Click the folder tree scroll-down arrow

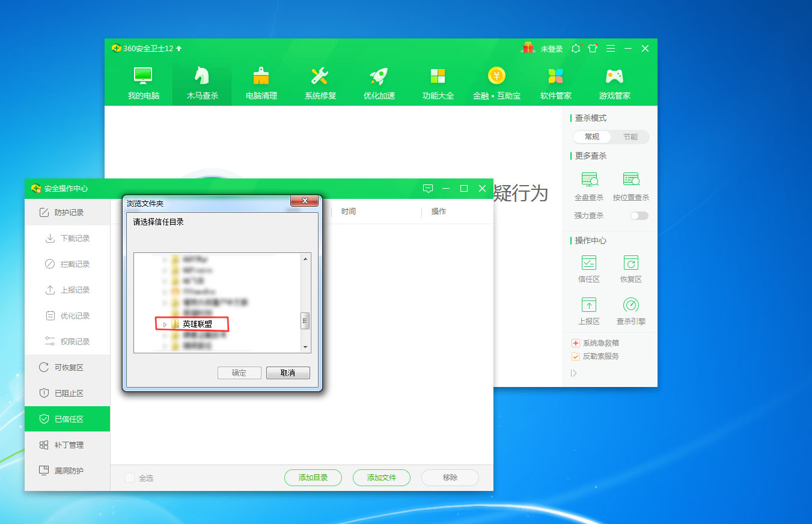click(x=305, y=347)
